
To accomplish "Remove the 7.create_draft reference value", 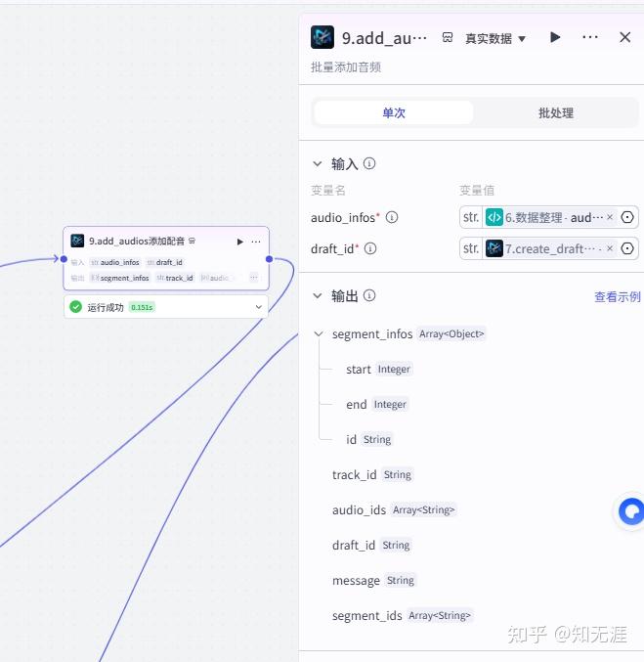I will point(610,248).
